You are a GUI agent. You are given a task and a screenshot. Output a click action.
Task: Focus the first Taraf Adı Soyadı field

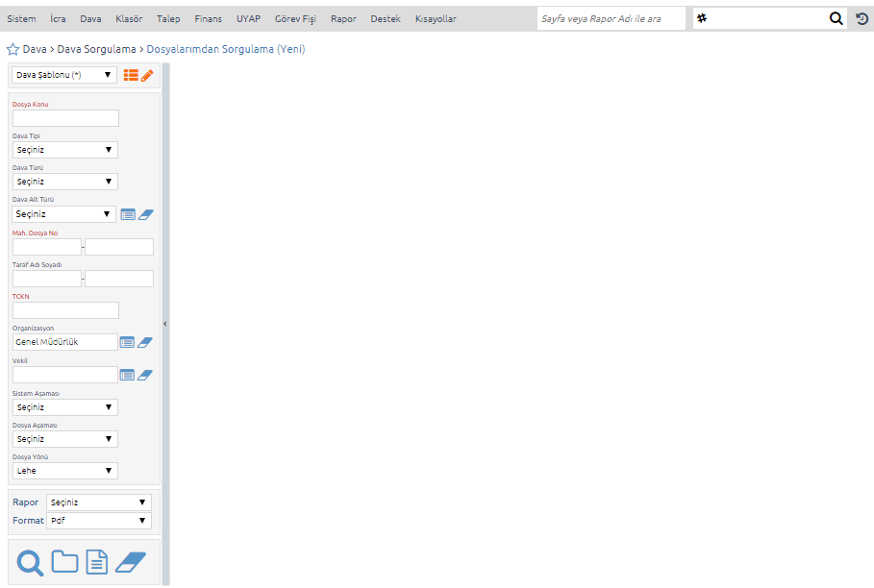(x=47, y=279)
